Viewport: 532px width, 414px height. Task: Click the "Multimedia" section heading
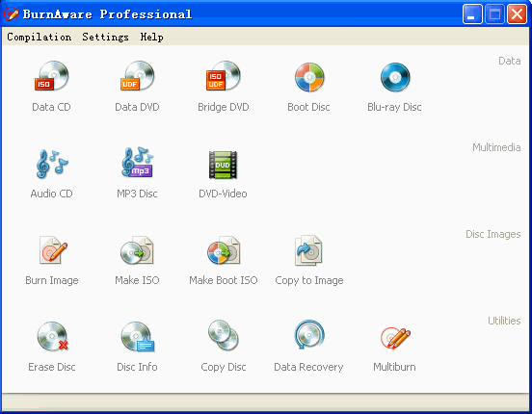point(496,147)
